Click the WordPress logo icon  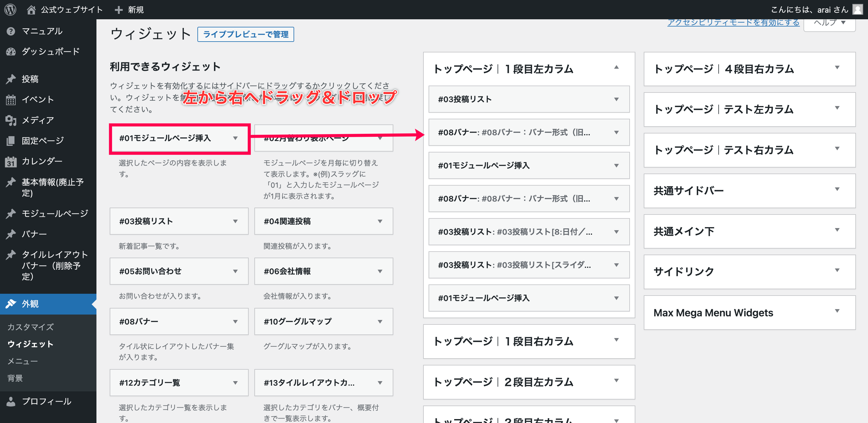coord(10,9)
